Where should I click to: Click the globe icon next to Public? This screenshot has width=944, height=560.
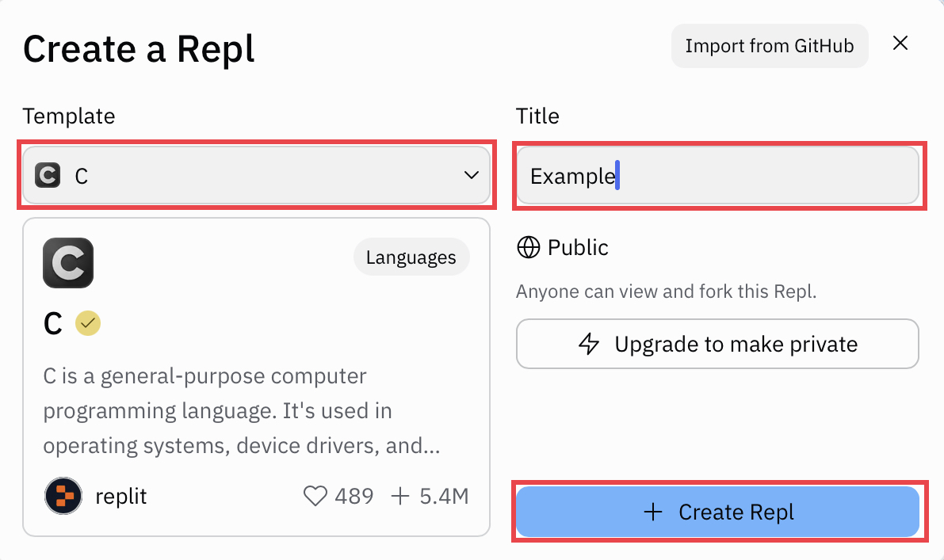pyautogui.click(x=528, y=248)
